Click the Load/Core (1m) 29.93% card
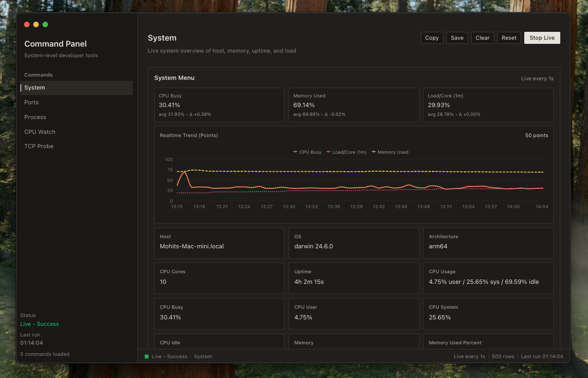The image size is (588, 378). point(488,105)
